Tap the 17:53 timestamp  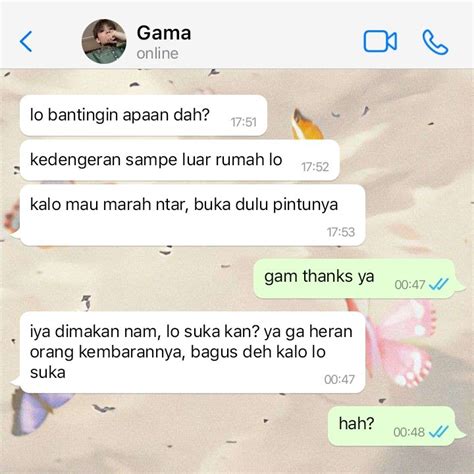(341, 232)
